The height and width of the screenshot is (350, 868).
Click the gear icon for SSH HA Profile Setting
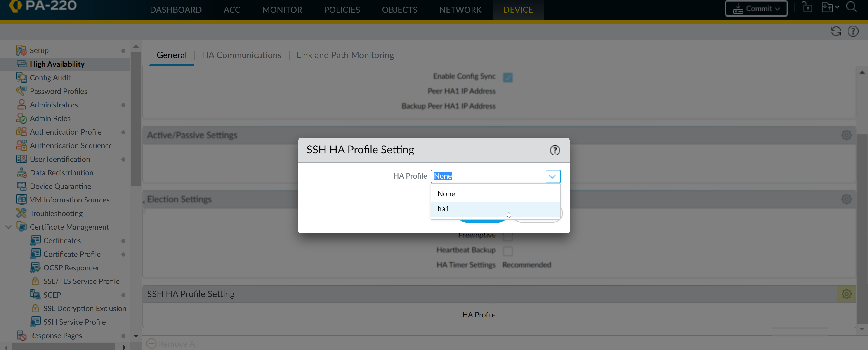click(846, 294)
